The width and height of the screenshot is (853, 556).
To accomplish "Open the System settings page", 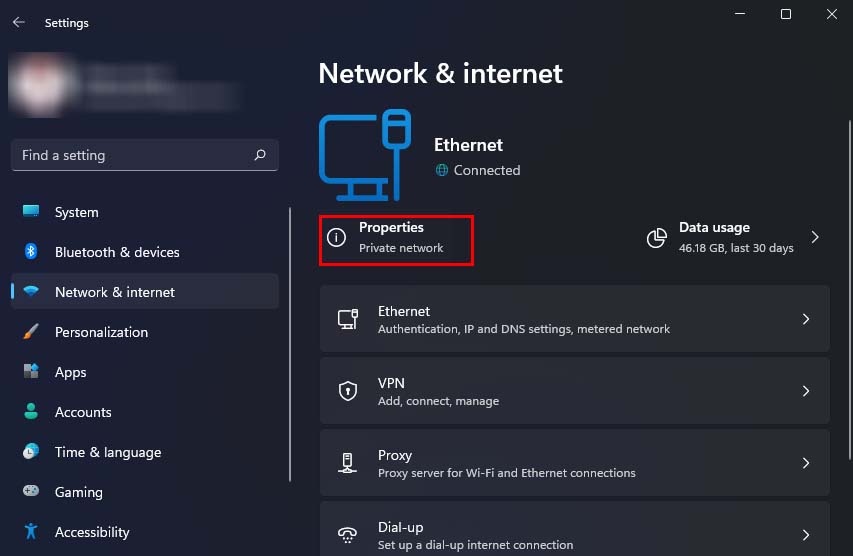I will pos(77,212).
